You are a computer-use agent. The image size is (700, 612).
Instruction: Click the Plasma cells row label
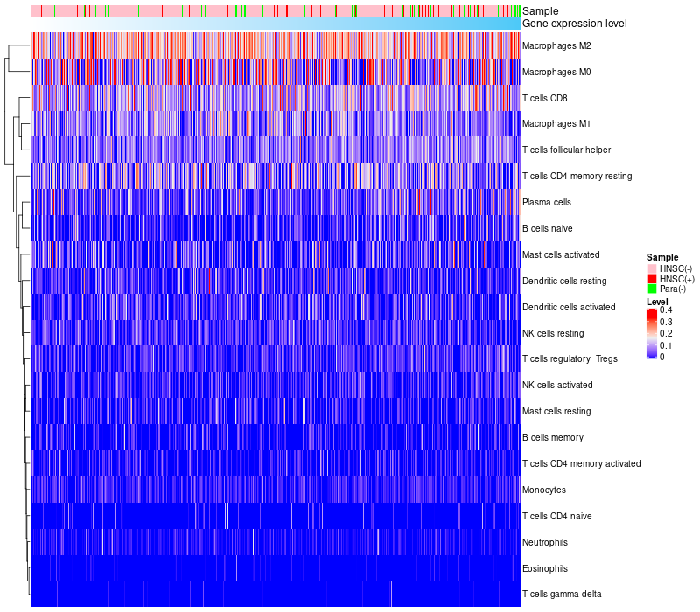point(547,202)
